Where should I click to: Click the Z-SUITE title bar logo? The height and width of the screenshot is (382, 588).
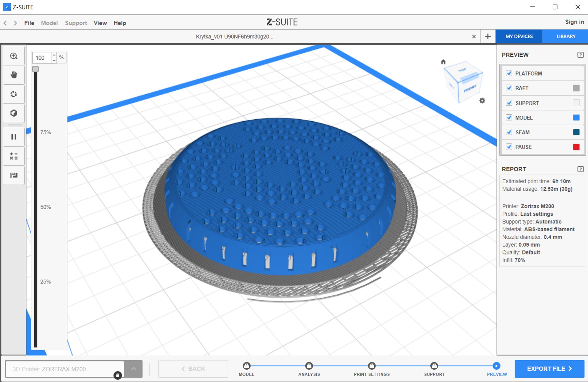7,7
